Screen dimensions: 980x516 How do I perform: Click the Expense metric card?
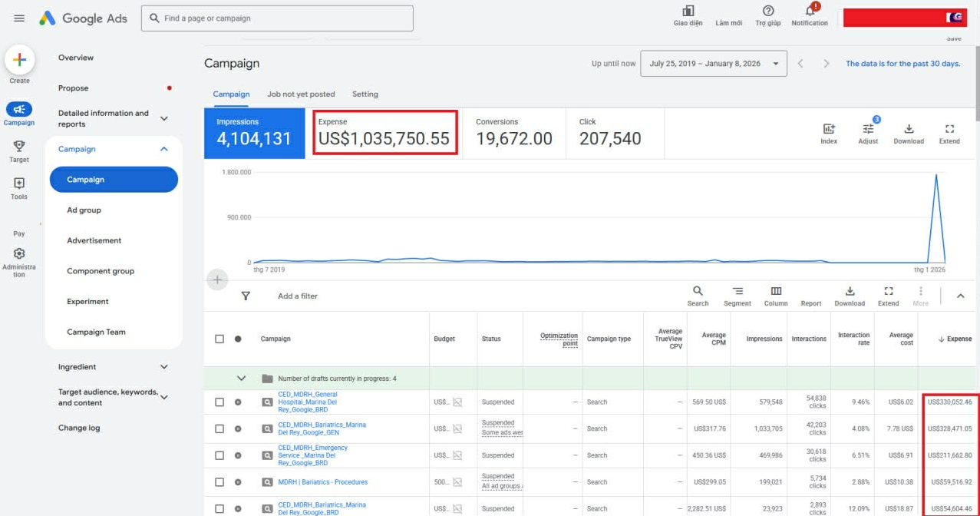[x=385, y=133]
